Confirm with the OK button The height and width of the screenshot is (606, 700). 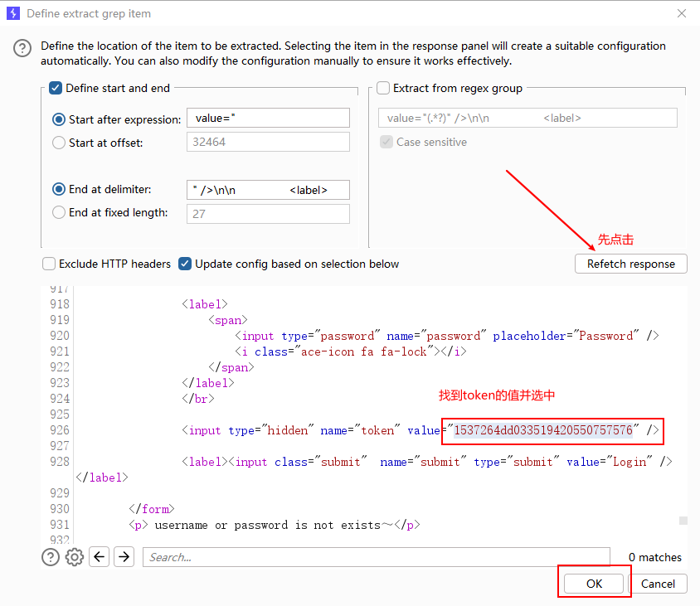click(x=594, y=584)
